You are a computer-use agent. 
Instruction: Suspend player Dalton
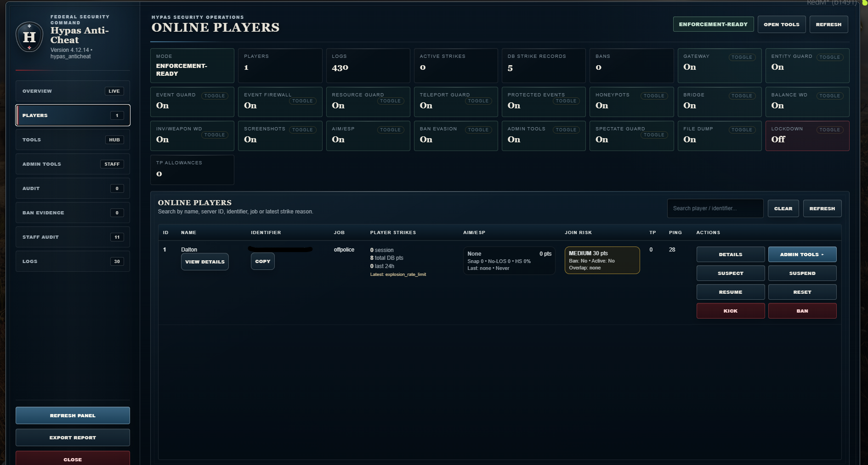coord(802,273)
